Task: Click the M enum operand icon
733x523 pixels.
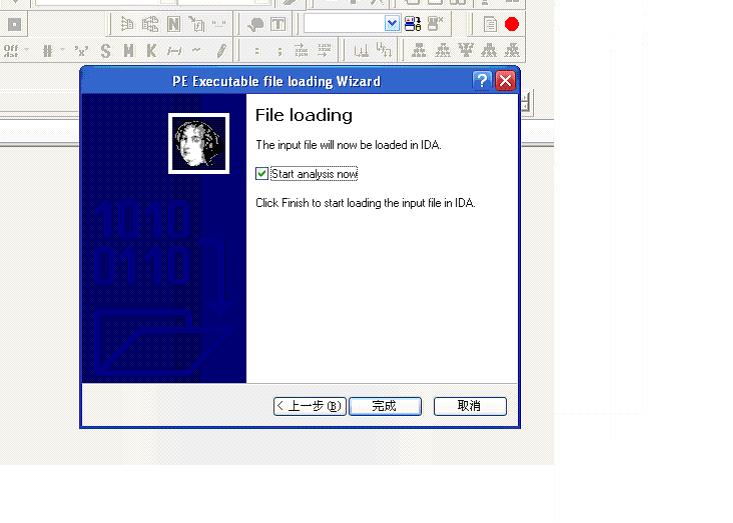Action: pos(129,50)
